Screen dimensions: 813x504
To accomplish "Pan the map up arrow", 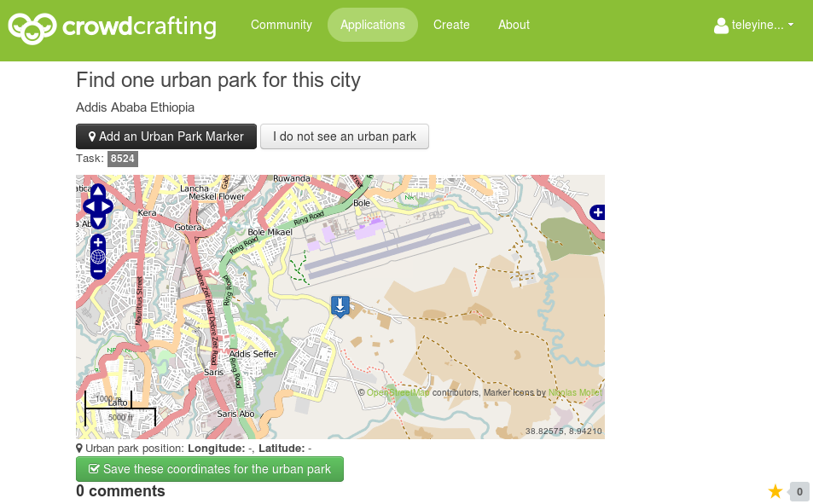I will coord(98,192).
